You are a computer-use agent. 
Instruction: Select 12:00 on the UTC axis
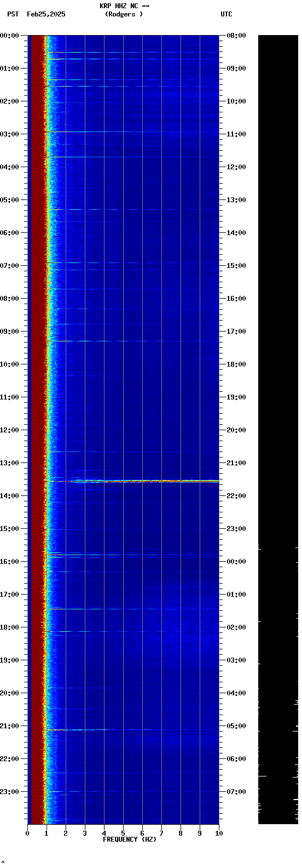pyautogui.click(x=236, y=167)
